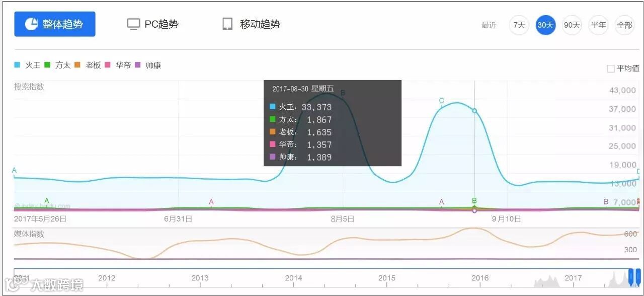Toggle the 方太 legend series

[x=57, y=65]
